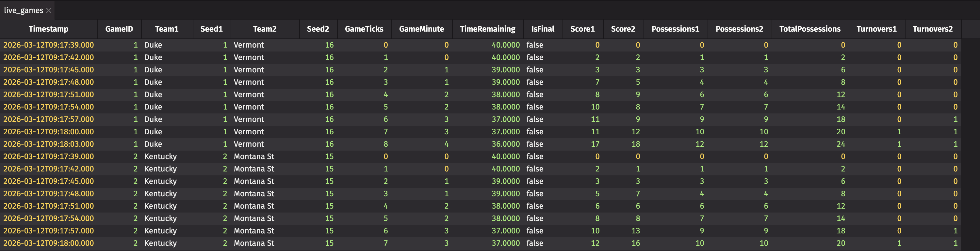Select the live_games tab
Screen dimensions: 980x251
coord(23,11)
